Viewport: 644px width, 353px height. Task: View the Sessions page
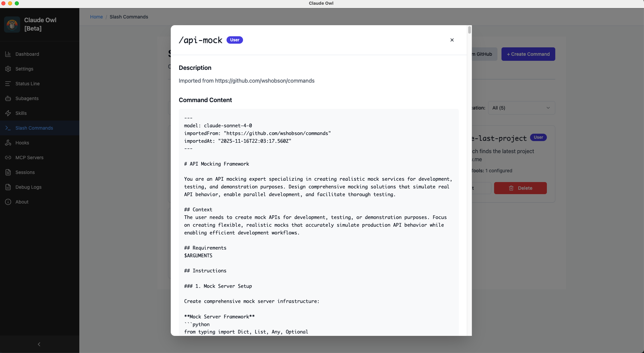point(40,172)
